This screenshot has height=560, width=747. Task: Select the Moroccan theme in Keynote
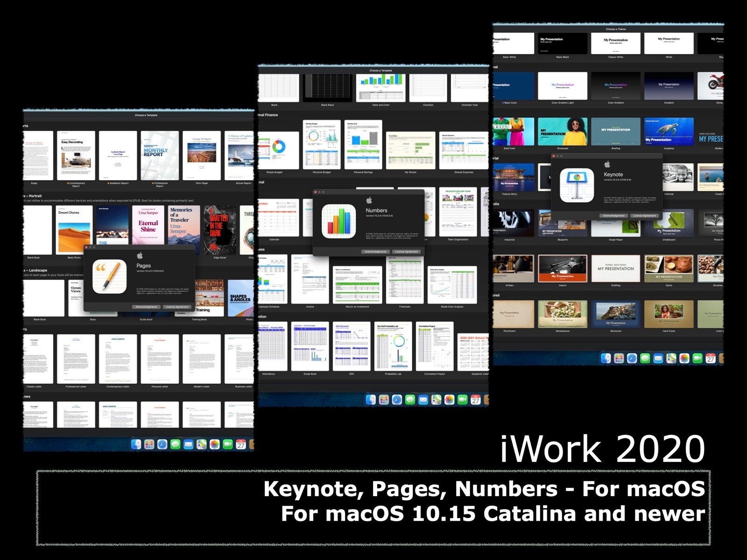pyautogui.click(x=616, y=314)
